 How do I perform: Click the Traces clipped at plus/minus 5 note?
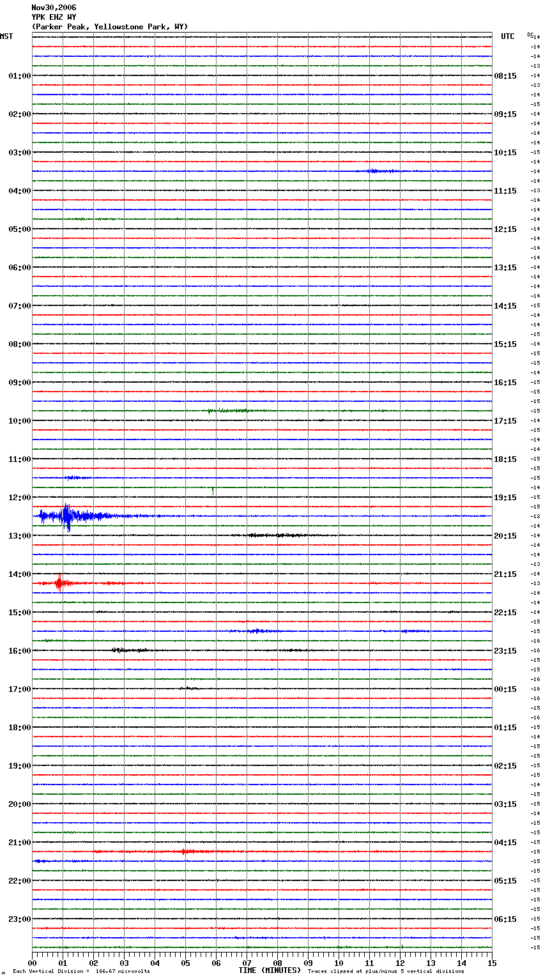point(386,972)
